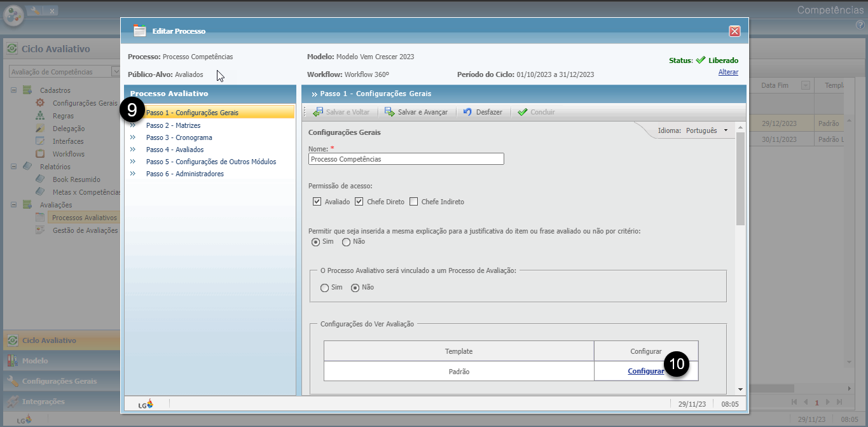This screenshot has height=427, width=868.
Task: Open Workflows in the sidebar tree
Action: 69,154
